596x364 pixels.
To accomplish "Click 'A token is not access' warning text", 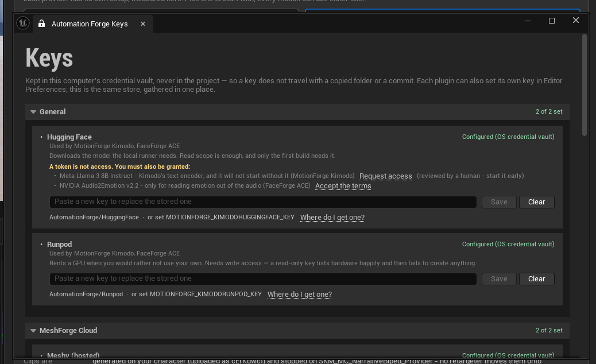I will coord(119,167).
